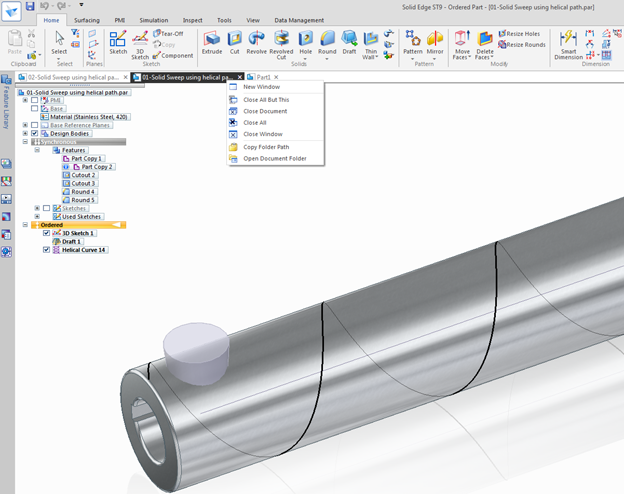Viewport: 624px width, 494px height.
Task: Close the Part1 document tab
Action: tap(276, 77)
